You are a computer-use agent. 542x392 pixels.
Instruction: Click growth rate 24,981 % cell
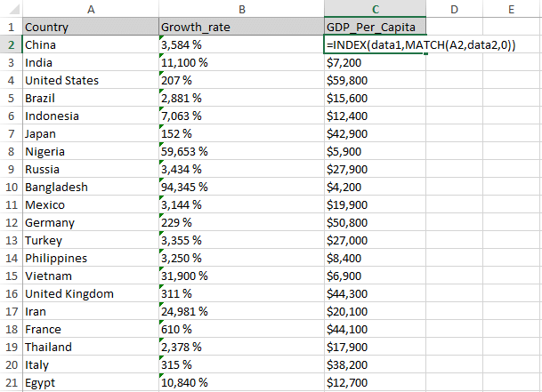click(241, 311)
